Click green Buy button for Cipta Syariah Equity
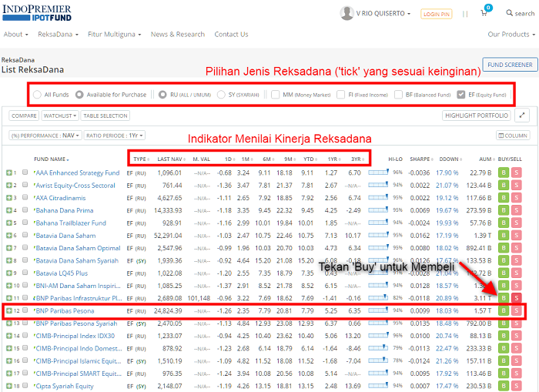 click(503, 385)
